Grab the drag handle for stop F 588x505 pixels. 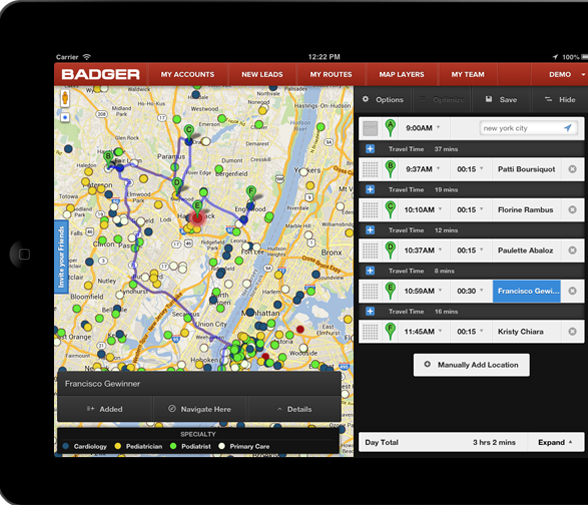[x=370, y=331]
